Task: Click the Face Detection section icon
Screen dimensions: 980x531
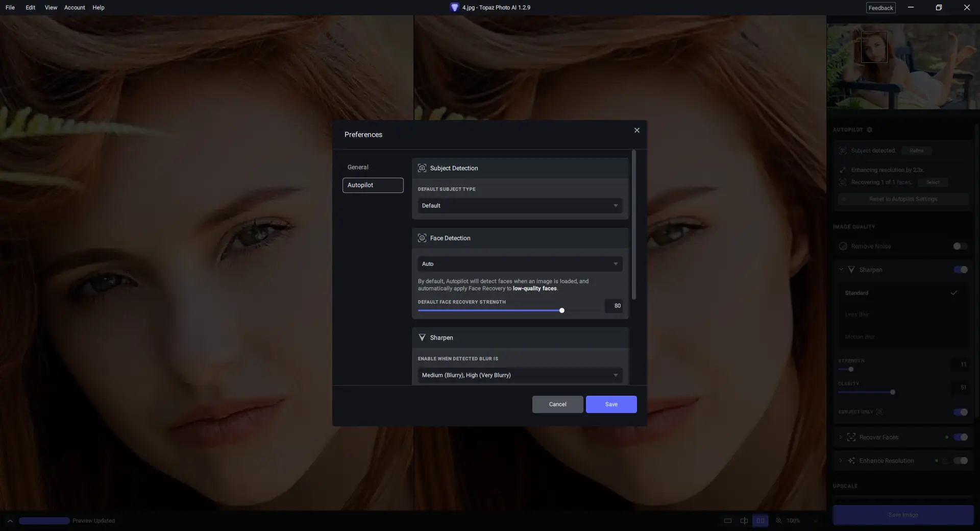Action: [x=422, y=238]
